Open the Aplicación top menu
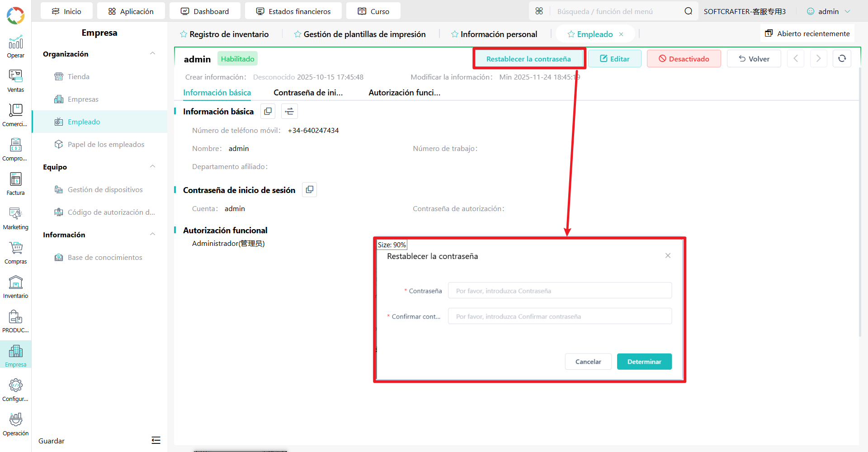Viewport: 868px width, 452px height. click(131, 11)
